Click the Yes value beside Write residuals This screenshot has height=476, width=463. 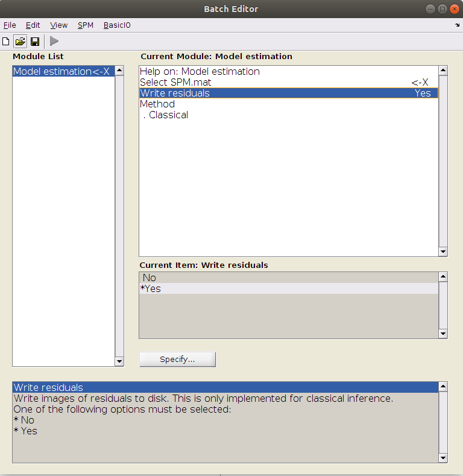(423, 93)
